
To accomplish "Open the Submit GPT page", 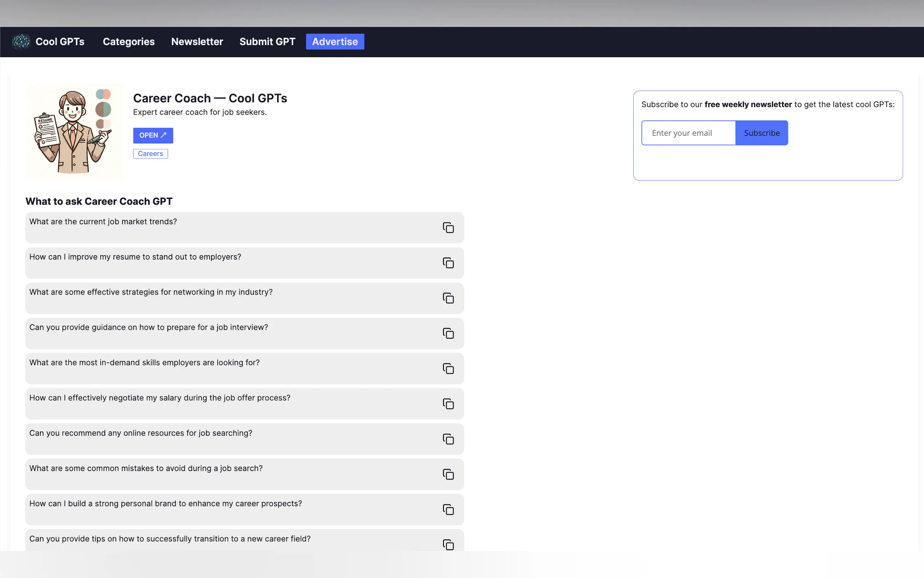I will click(267, 41).
